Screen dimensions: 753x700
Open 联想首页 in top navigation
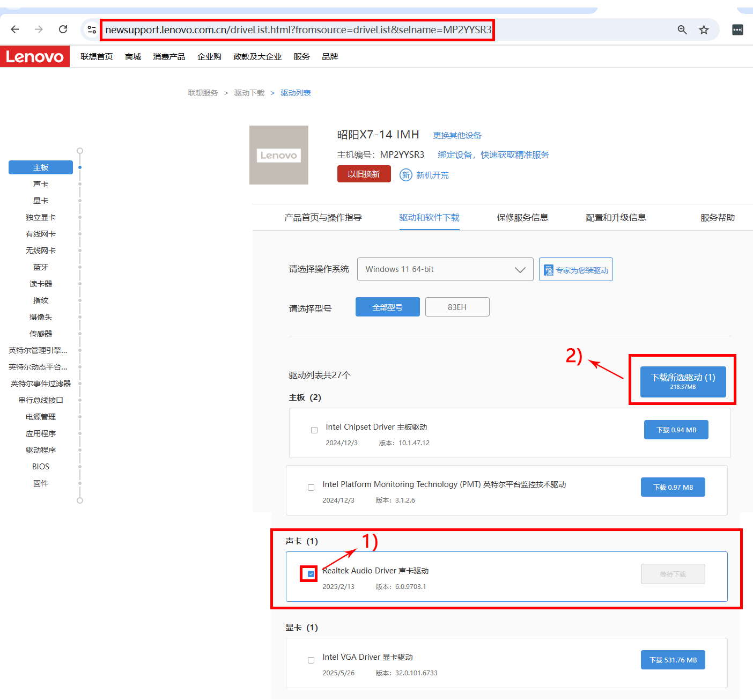tap(97, 56)
